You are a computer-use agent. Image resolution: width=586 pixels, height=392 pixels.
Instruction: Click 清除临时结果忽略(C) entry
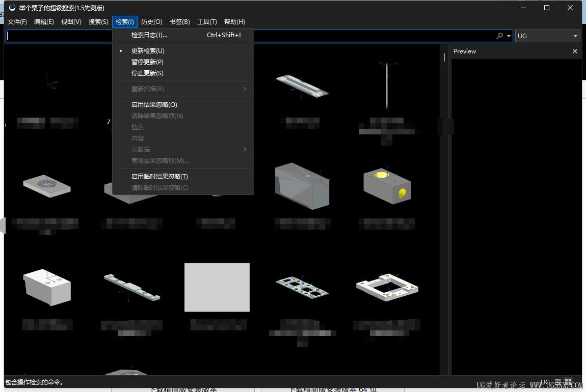pos(183,187)
